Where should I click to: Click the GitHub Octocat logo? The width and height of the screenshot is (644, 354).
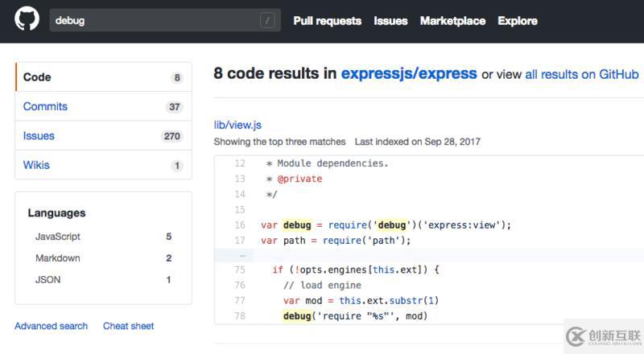pos(27,21)
